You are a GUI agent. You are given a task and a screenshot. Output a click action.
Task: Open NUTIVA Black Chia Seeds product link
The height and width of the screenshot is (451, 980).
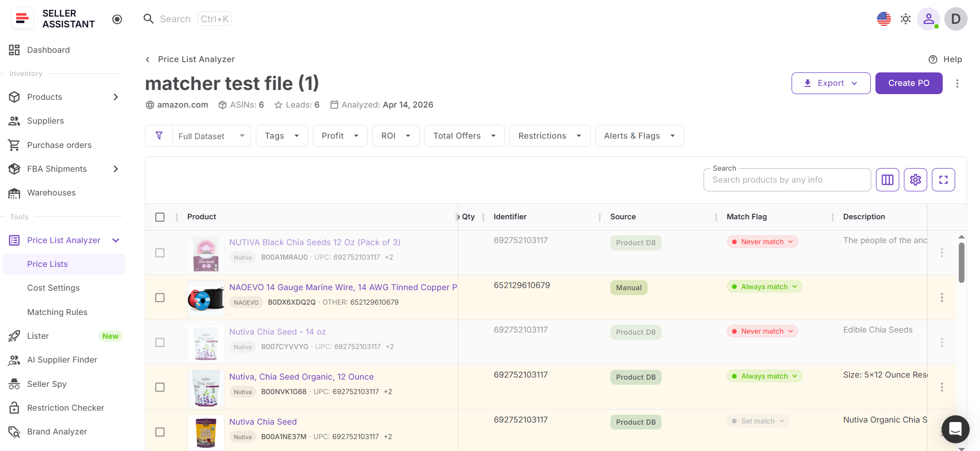click(315, 242)
